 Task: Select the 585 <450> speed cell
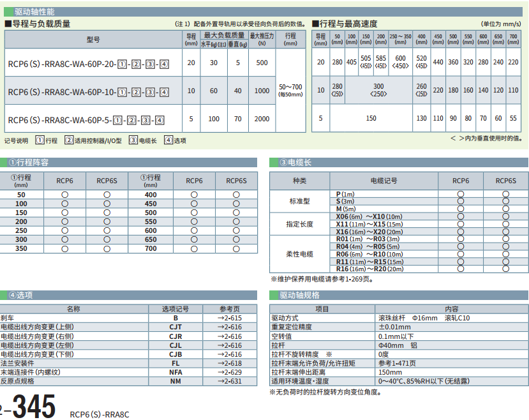point(381,62)
